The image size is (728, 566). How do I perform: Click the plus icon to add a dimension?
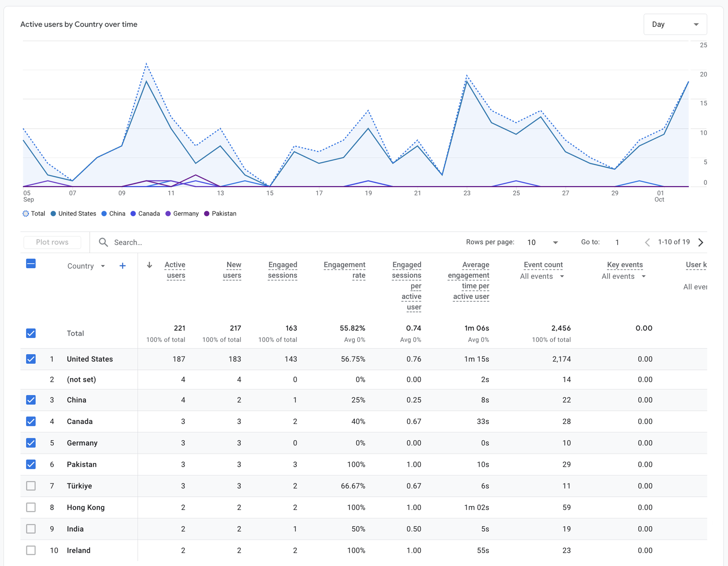[122, 266]
